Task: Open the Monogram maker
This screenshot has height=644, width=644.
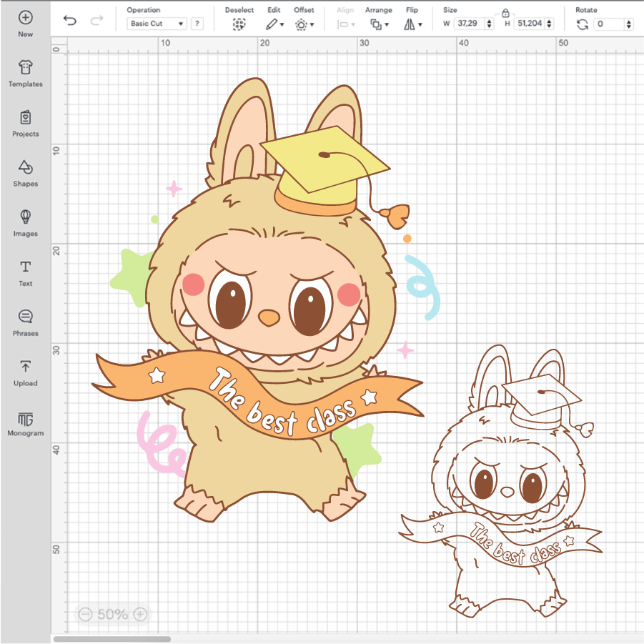Action: point(25,422)
